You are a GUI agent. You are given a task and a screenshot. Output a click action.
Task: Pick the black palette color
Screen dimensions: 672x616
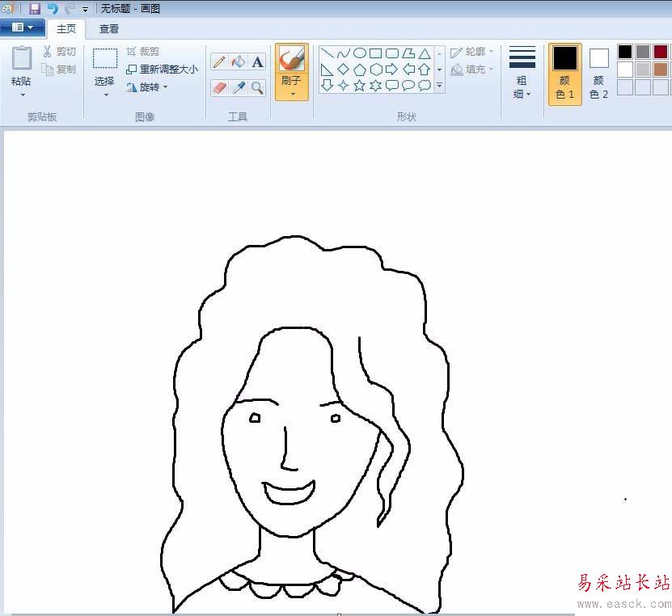[625, 52]
